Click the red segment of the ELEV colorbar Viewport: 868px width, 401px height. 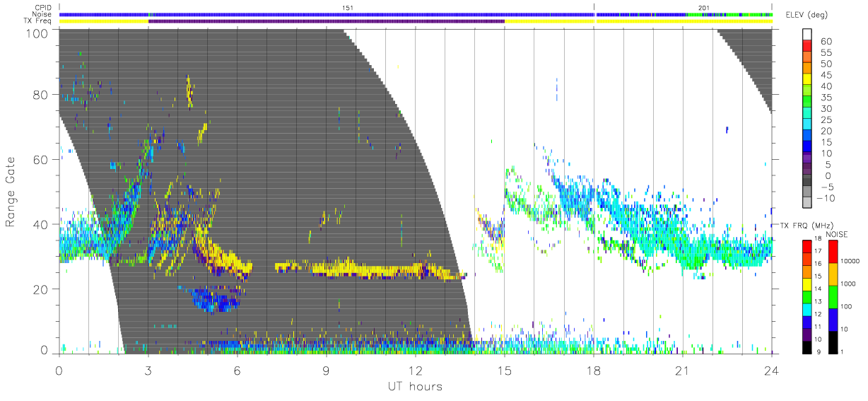[808, 45]
